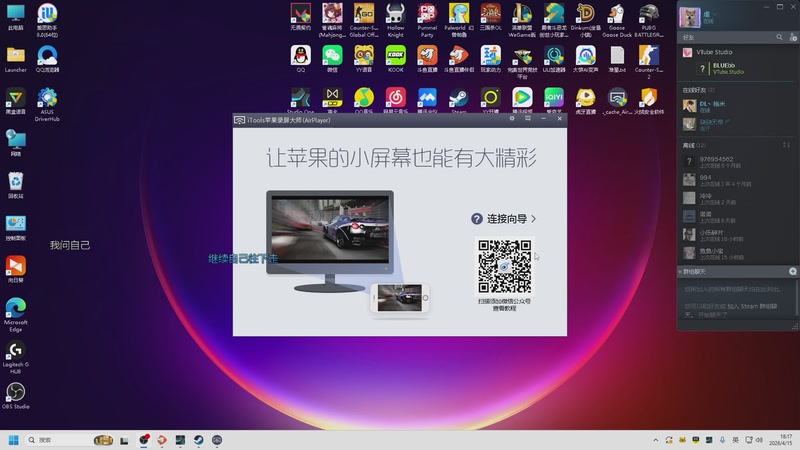Launch the KOOK desktop shortcut
The height and width of the screenshot is (450, 800).
click(x=395, y=59)
